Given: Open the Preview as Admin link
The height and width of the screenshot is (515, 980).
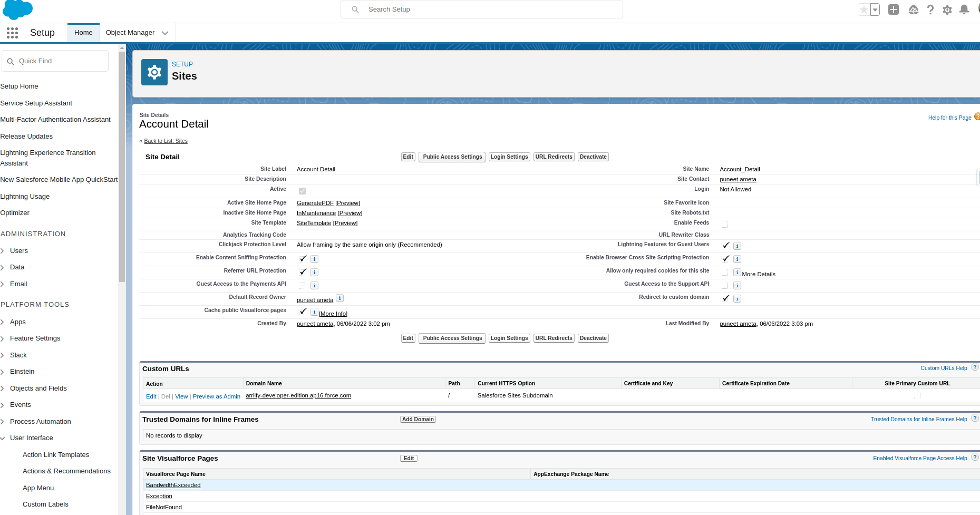Looking at the screenshot, I should point(217,396).
